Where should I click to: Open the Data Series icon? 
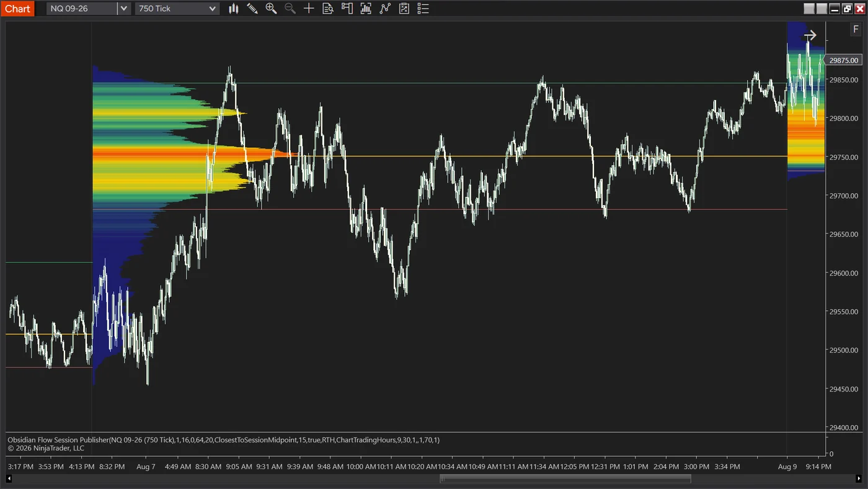[366, 9]
